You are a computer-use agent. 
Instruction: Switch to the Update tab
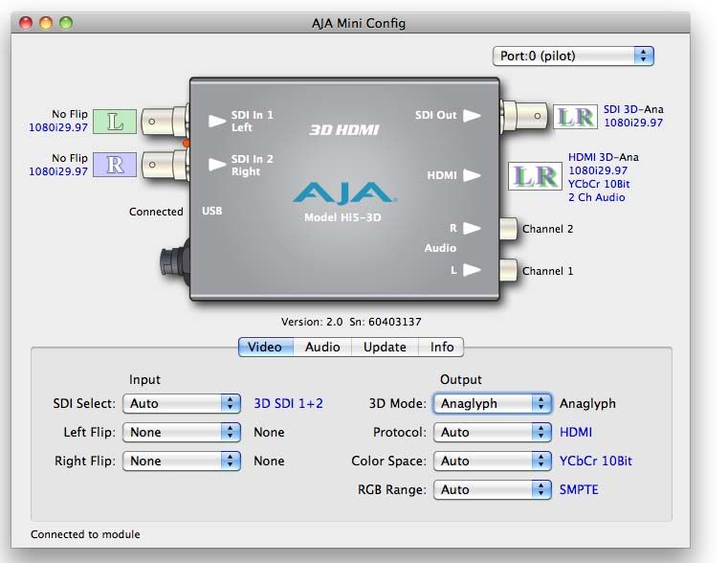pos(385,347)
